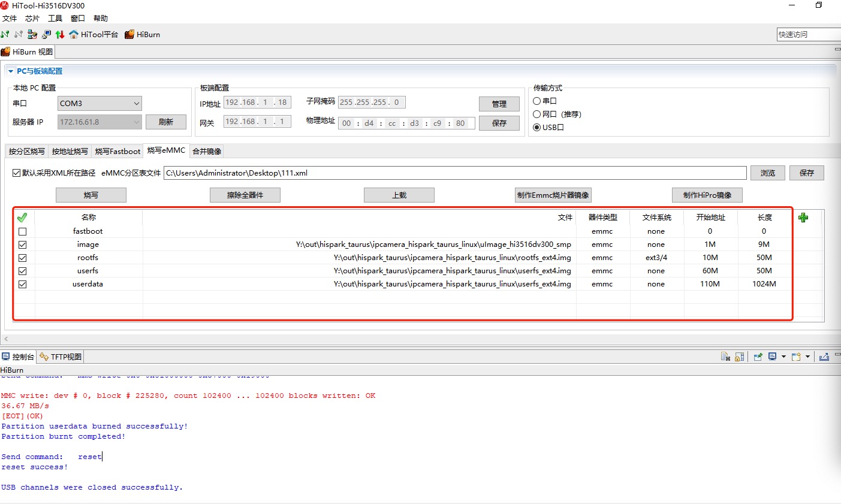Open the display console dropdown arrow
Image resolution: width=841 pixels, height=504 pixels.
(783, 357)
